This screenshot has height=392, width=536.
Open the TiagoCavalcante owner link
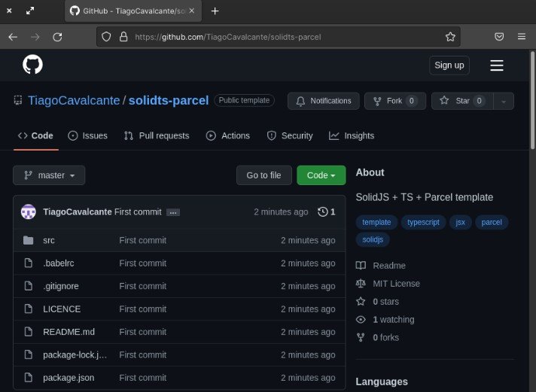[74, 101]
